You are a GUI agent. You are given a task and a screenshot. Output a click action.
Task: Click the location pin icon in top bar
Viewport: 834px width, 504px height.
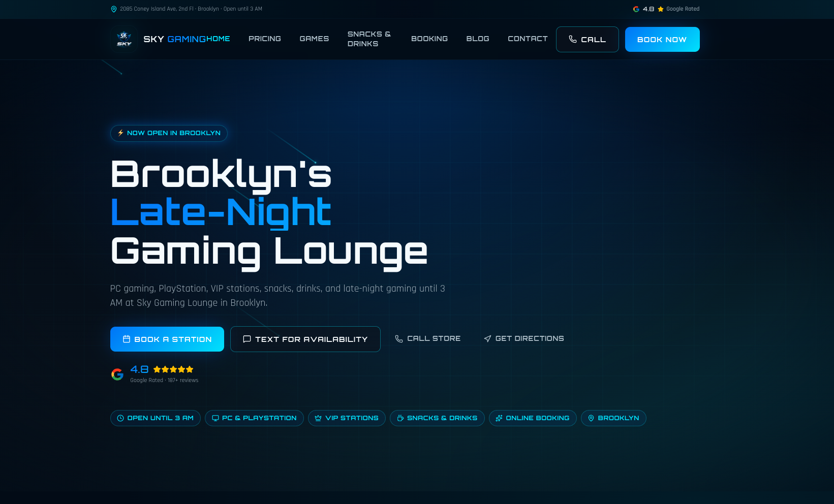(114, 9)
